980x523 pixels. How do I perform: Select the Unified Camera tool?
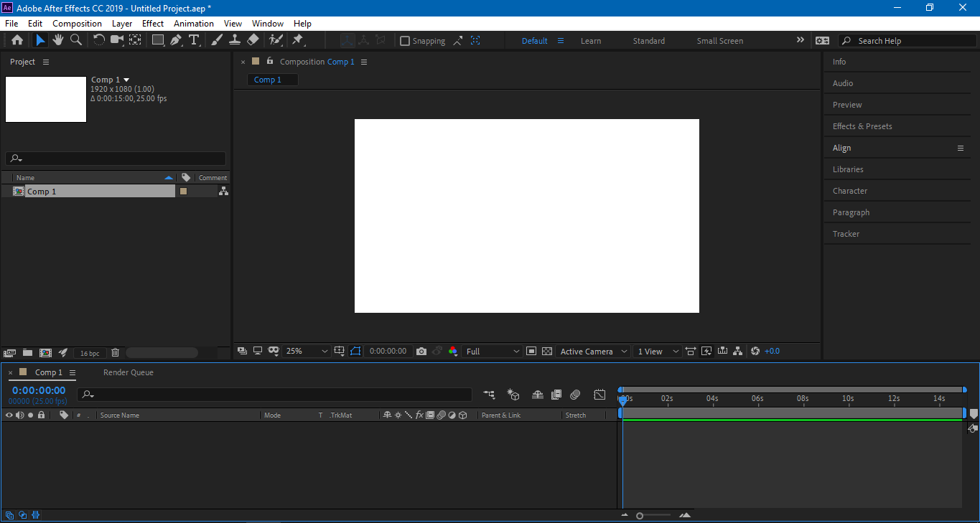(x=117, y=40)
